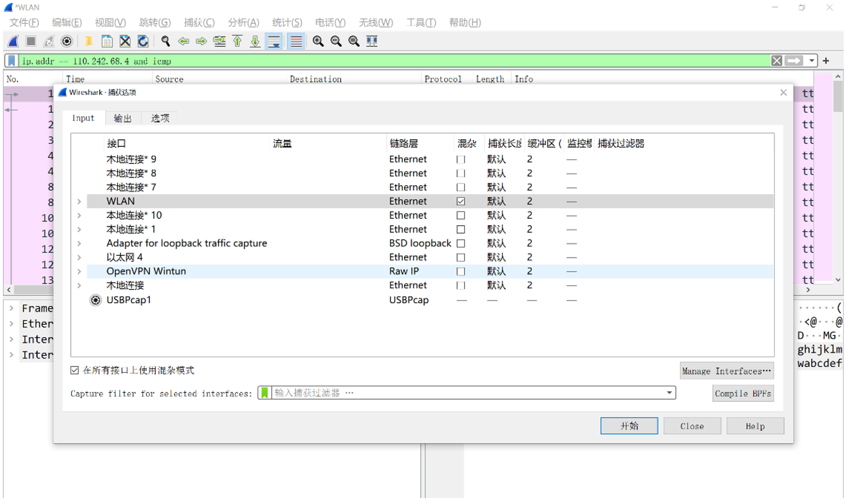
Task: Click the capture filter green bookmark icon
Action: 265,393
